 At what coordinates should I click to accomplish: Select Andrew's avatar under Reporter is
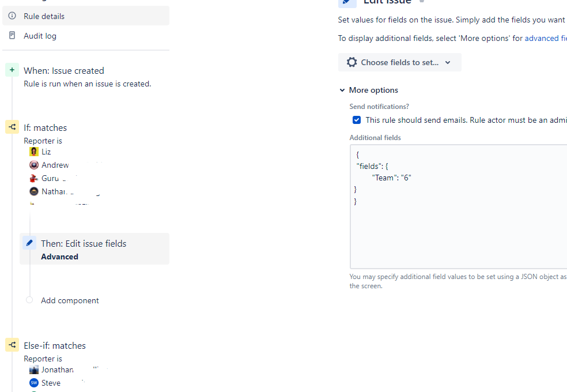click(33, 164)
